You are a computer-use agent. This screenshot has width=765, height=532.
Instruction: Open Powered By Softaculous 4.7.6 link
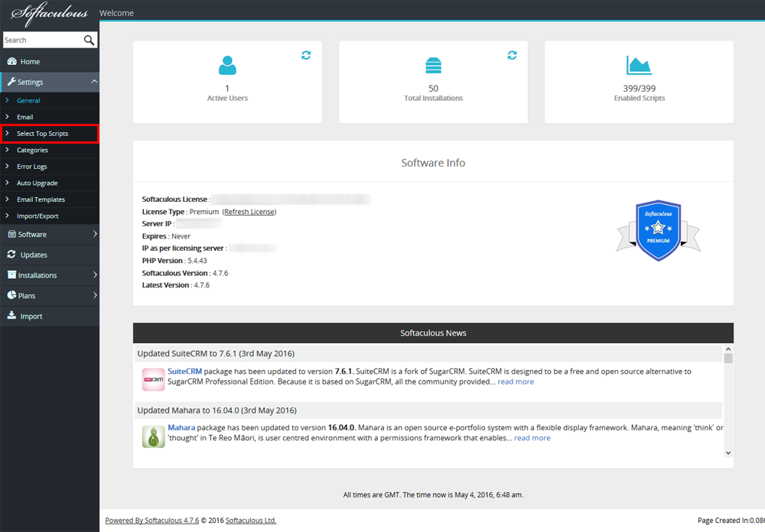coord(152,521)
